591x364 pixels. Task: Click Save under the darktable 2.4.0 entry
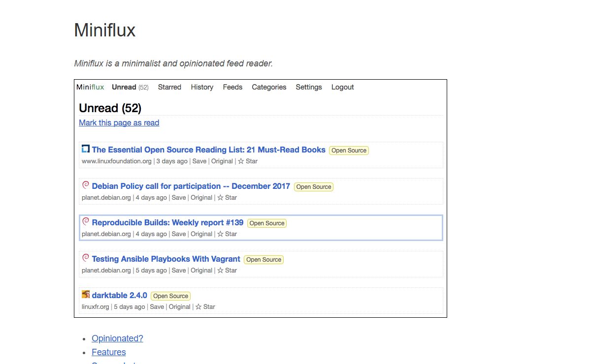point(157,307)
